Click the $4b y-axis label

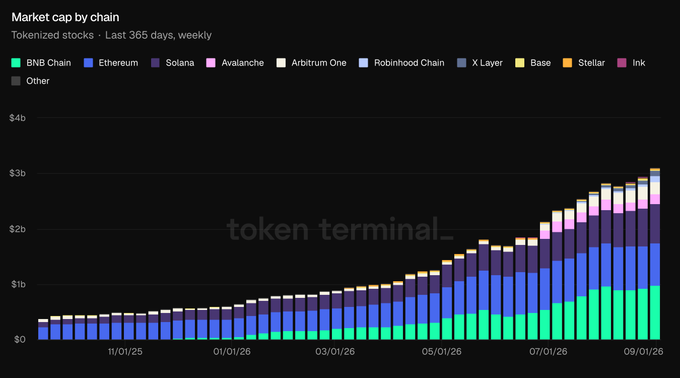coord(17,118)
